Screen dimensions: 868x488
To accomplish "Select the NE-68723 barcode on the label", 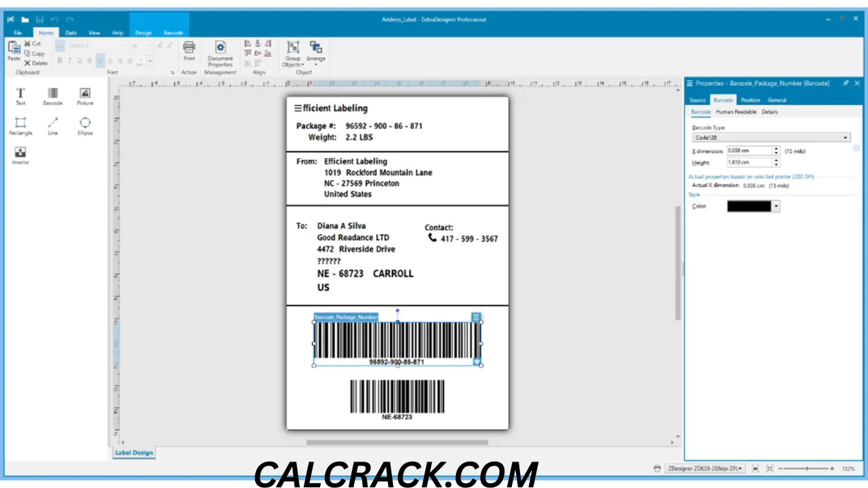I will [x=397, y=400].
